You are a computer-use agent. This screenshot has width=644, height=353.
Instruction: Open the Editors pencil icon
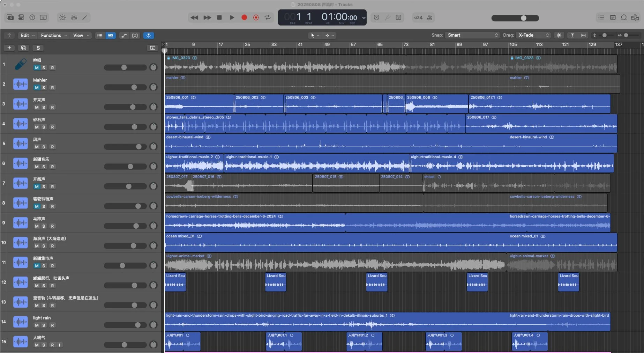click(x=84, y=17)
